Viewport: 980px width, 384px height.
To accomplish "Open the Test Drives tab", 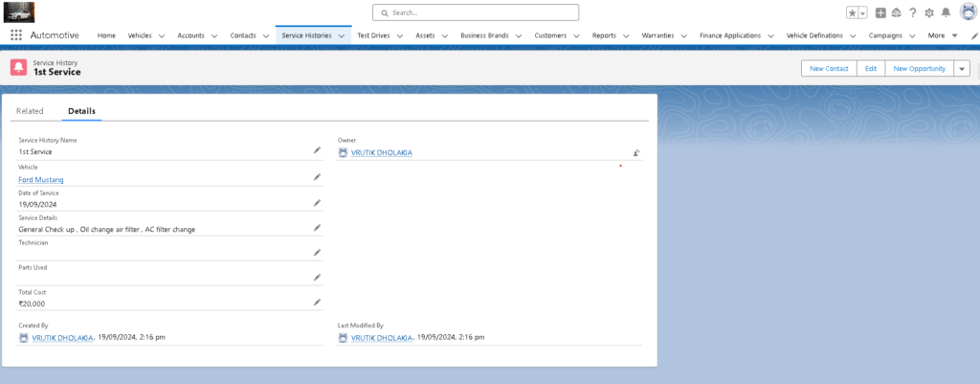I will click(x=374, y=35).
